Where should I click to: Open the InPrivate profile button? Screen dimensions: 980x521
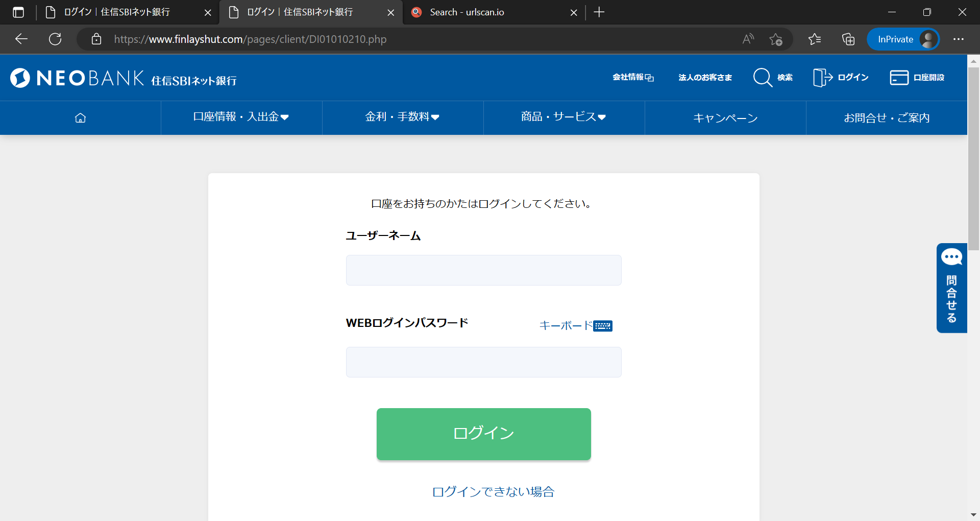point(903,39)
